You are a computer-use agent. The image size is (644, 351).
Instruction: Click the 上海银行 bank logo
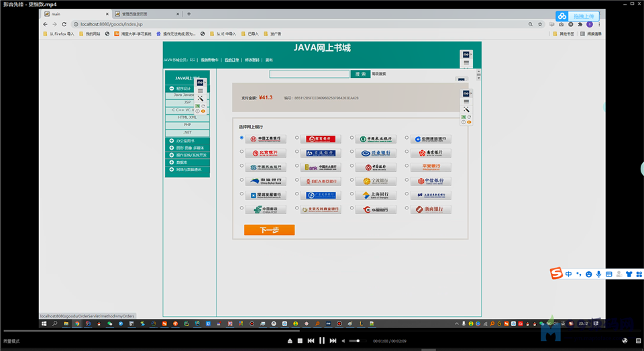tap(376, 196)
